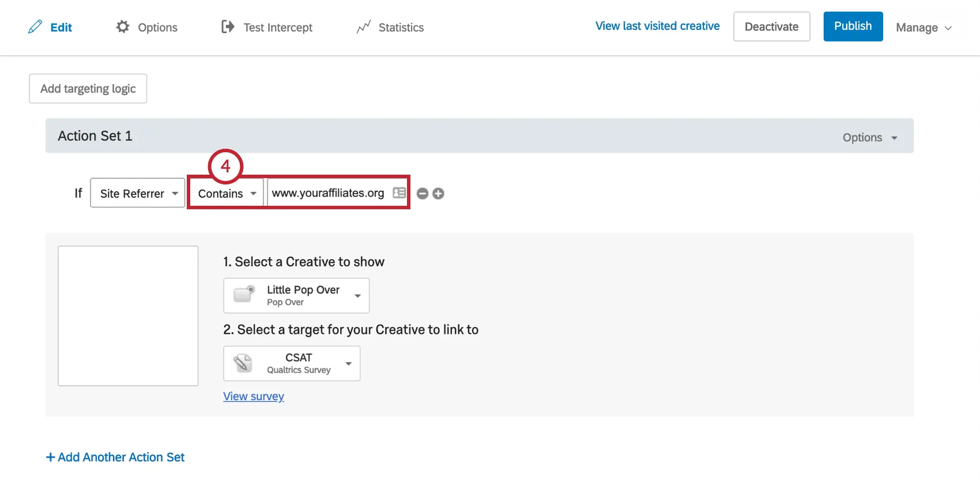Click the www.youraffiliates.org text field
Screen dimensions: 980x490
328,193
